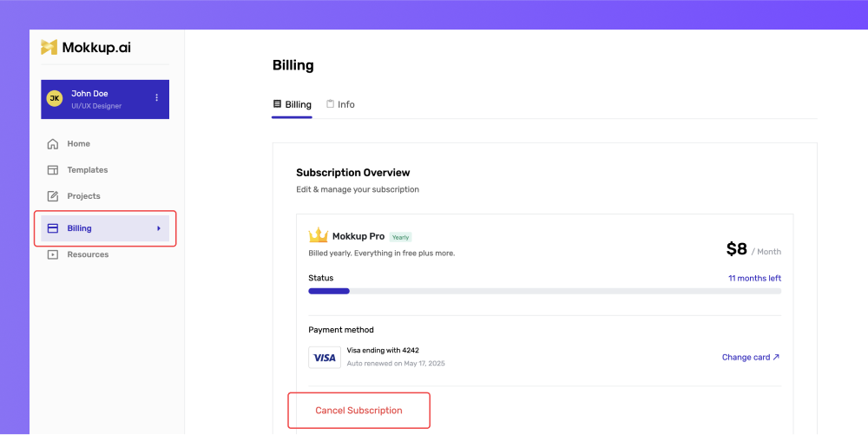Click 'Edit & manage your subscription' text
868x435 pixels.
(x=358, y=189)
